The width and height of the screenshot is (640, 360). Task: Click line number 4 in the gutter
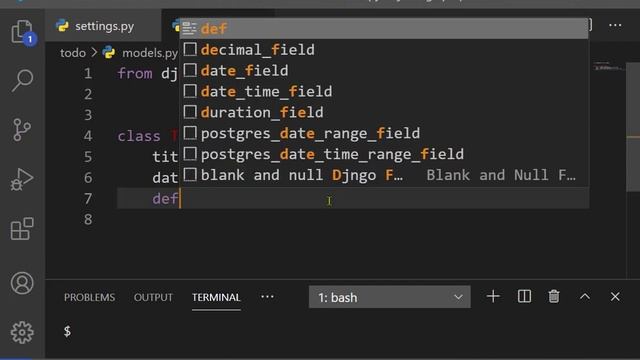88,136
